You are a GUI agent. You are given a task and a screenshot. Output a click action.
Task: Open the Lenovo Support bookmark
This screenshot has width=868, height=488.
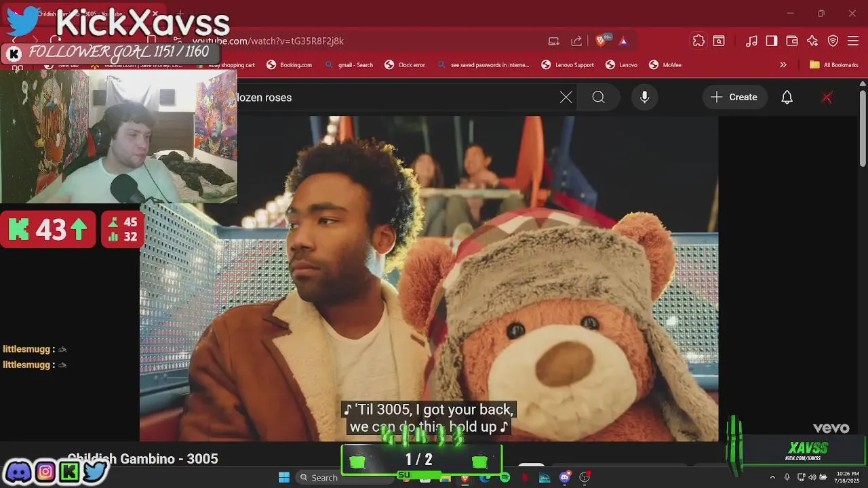point(568,65)
